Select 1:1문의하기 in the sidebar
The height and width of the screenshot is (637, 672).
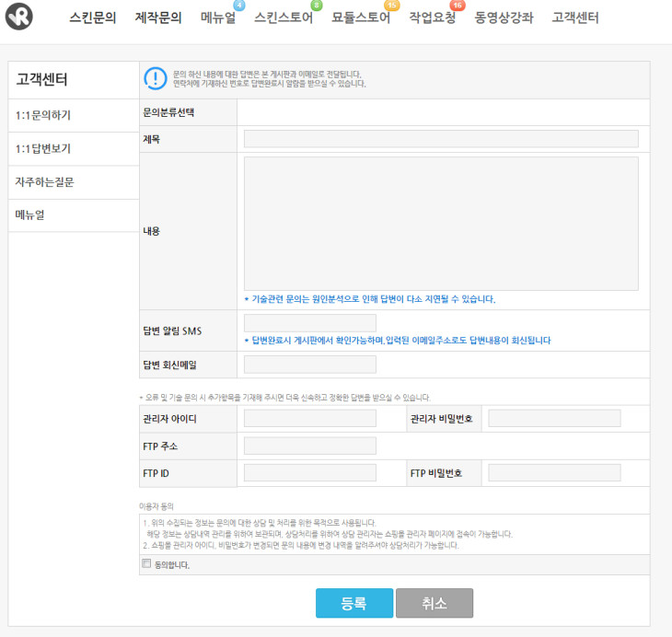43,115
